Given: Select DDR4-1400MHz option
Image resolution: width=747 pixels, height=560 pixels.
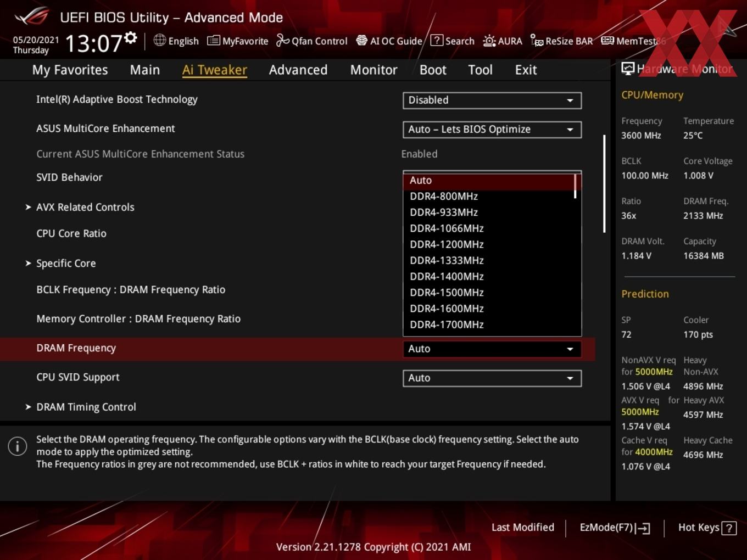Looking at the screenshot, I should pos(488,277).
